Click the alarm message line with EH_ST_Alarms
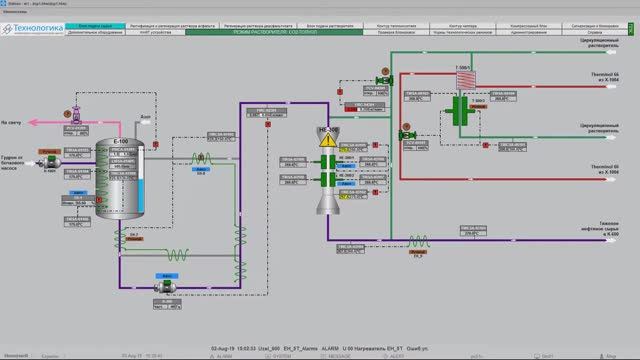640x360 pixels. coord(320,349)
